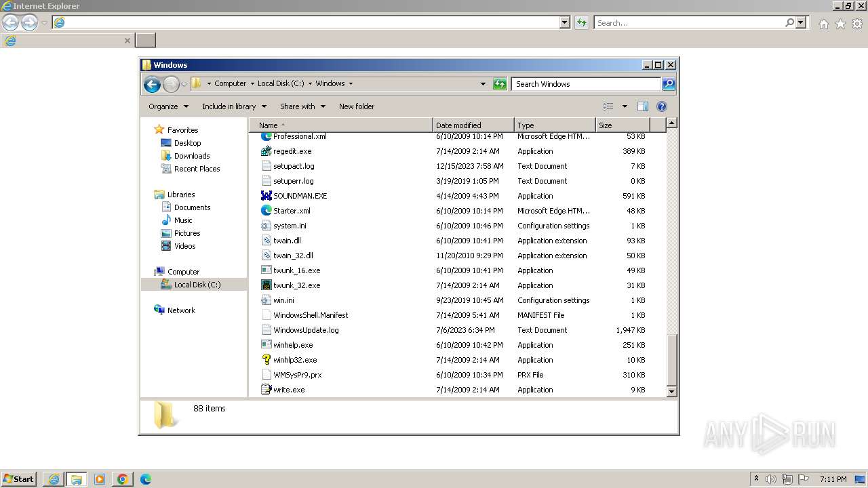The width and height of the screenshot is (868, 488).
Task: Expand the Explorer address bar history dropdown
Action: point(483,84)
